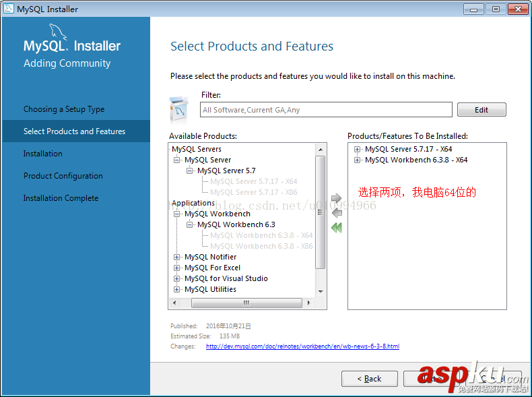Select Applications category in the tree
The image size is (532, 397).
[x=193, y=203]
